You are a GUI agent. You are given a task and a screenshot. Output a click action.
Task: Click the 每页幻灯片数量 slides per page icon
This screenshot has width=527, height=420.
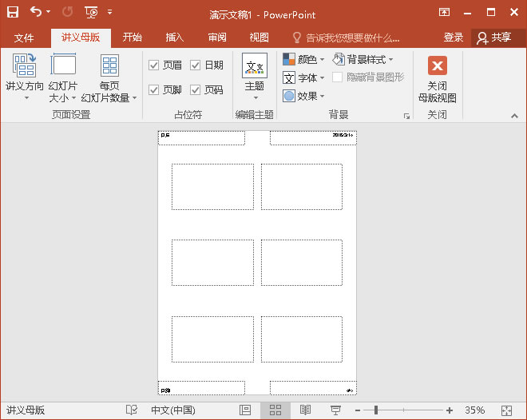point(109,65)
